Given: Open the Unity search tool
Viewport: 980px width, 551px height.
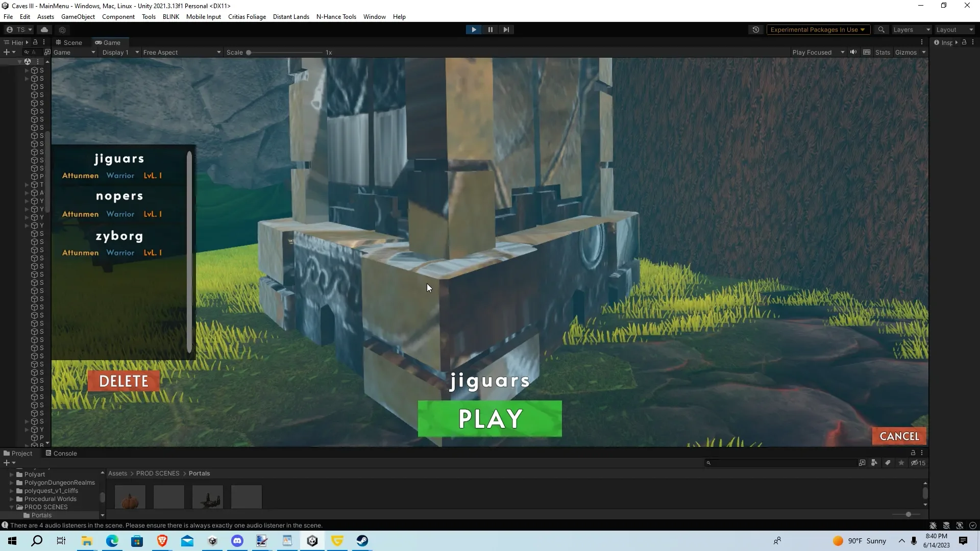Looking at the screenshot, I should coord(881,30).
